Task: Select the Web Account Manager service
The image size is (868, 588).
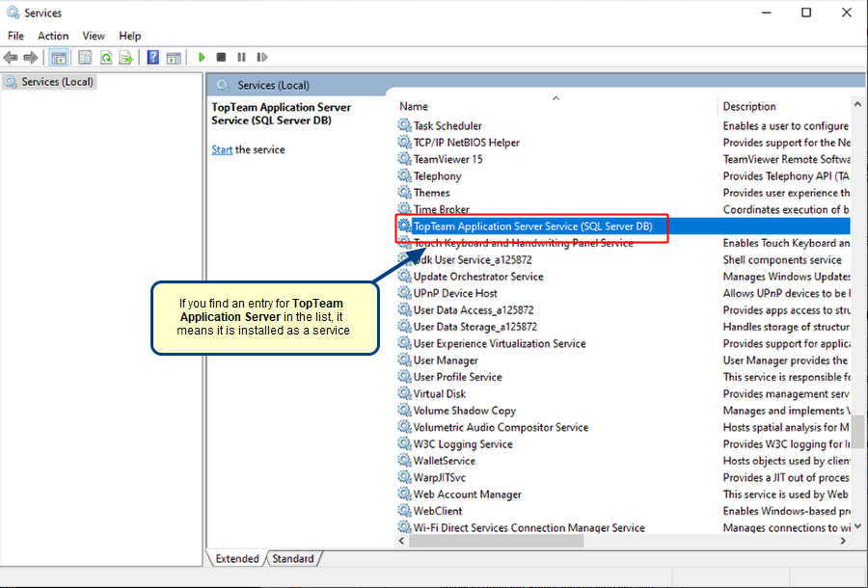Action: (x=467, y=494)
